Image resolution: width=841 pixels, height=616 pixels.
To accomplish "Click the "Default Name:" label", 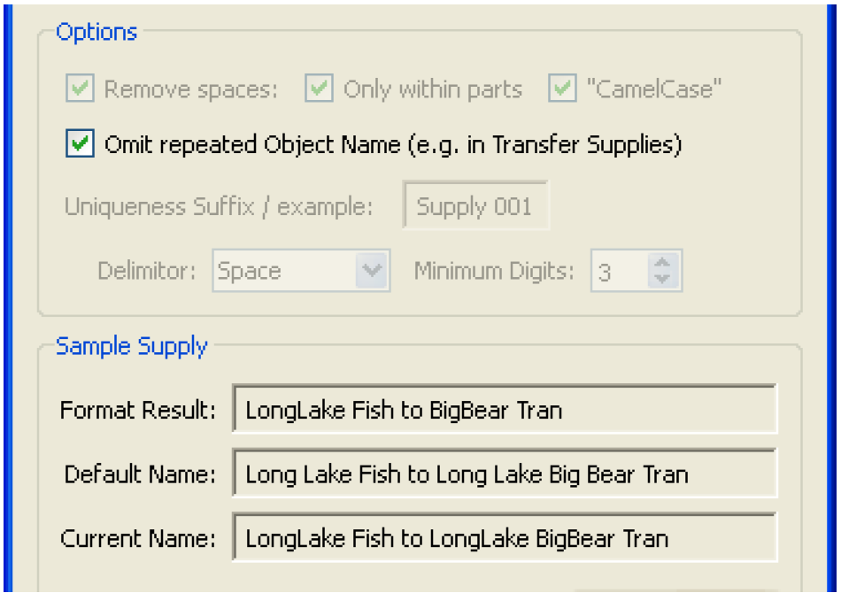I will [140, 474].
